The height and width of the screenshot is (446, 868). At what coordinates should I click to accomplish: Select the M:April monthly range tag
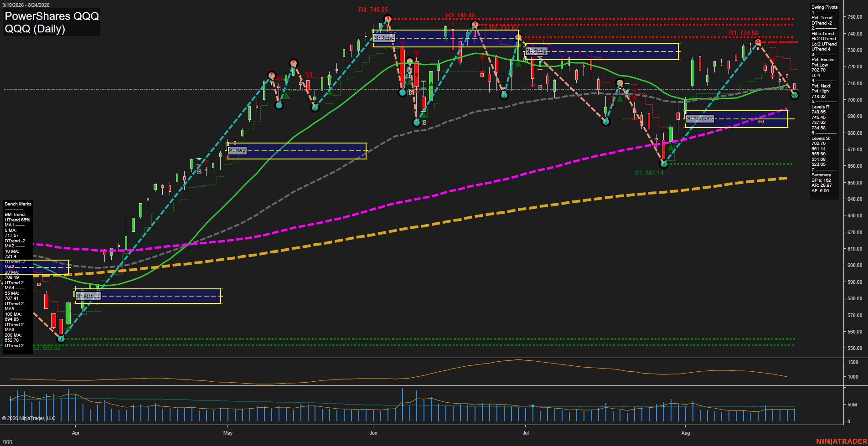tap(88, 296)
